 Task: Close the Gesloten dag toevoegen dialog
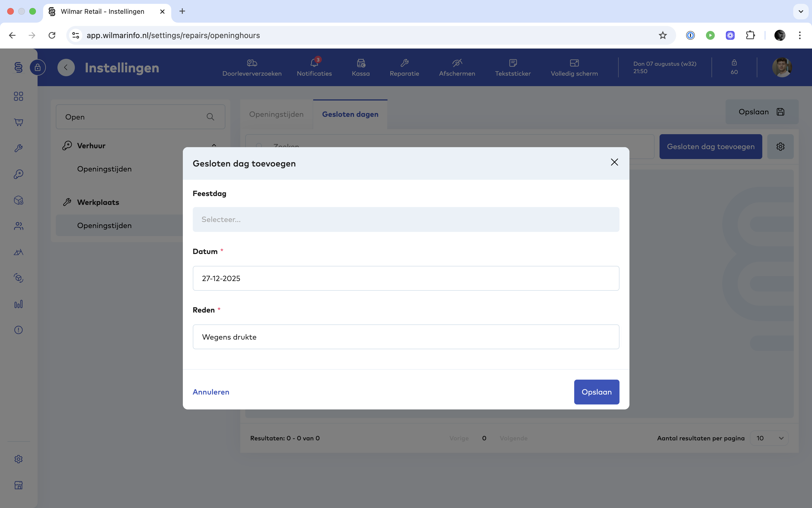pyautogui.click(x=614, y=162)
